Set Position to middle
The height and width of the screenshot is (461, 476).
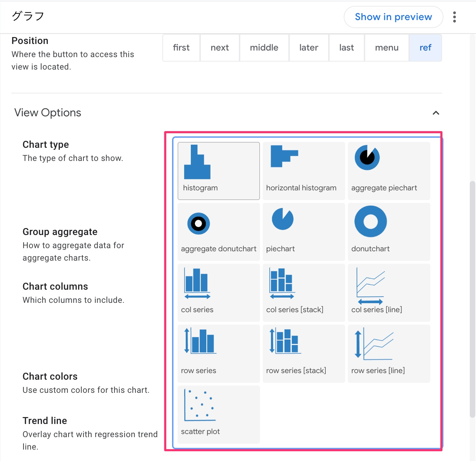point(264,47)
